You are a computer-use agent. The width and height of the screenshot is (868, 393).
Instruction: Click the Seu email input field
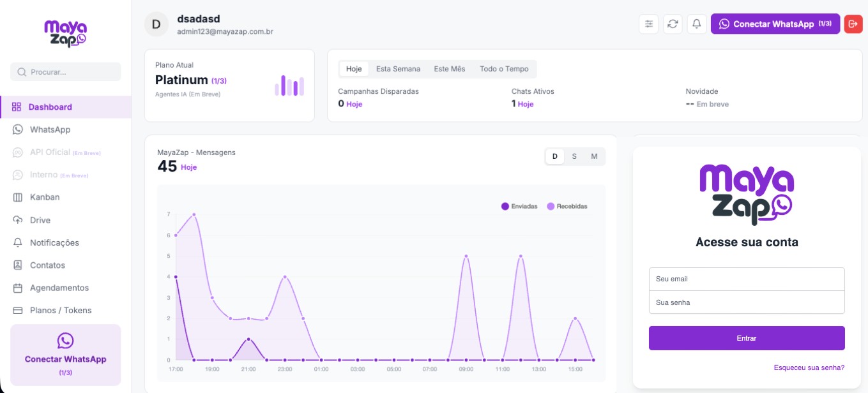pyautogui.click(x=746, y=279)
